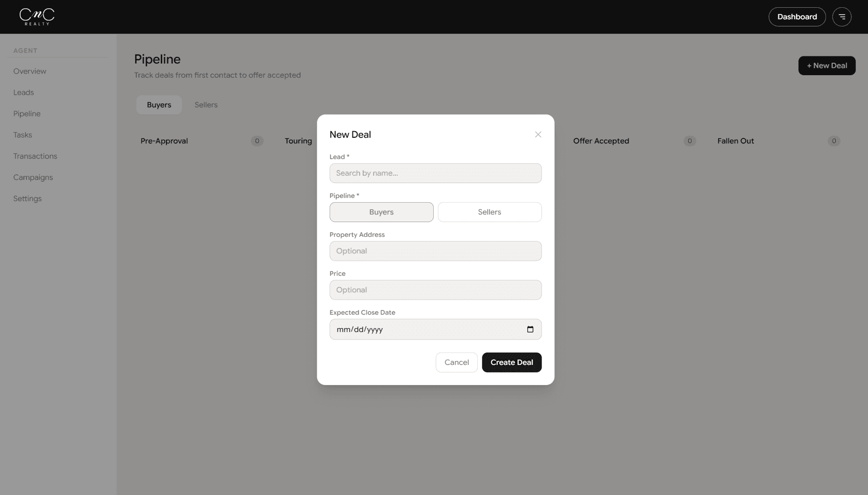
Task: Click the Touring column header
Action: [298, 141]
